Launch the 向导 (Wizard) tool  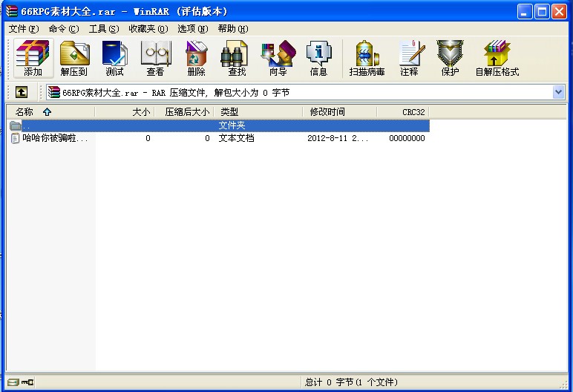[x=278, y=58]
